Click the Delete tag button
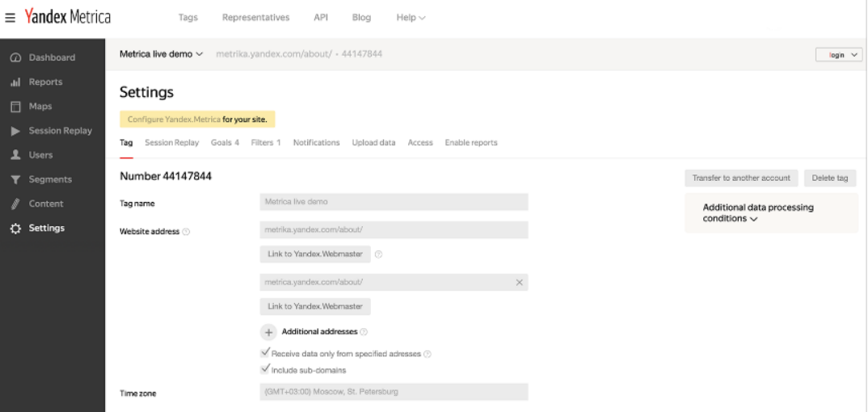Image resolution: width=868 pixels, height=412 pixels. 830,178
